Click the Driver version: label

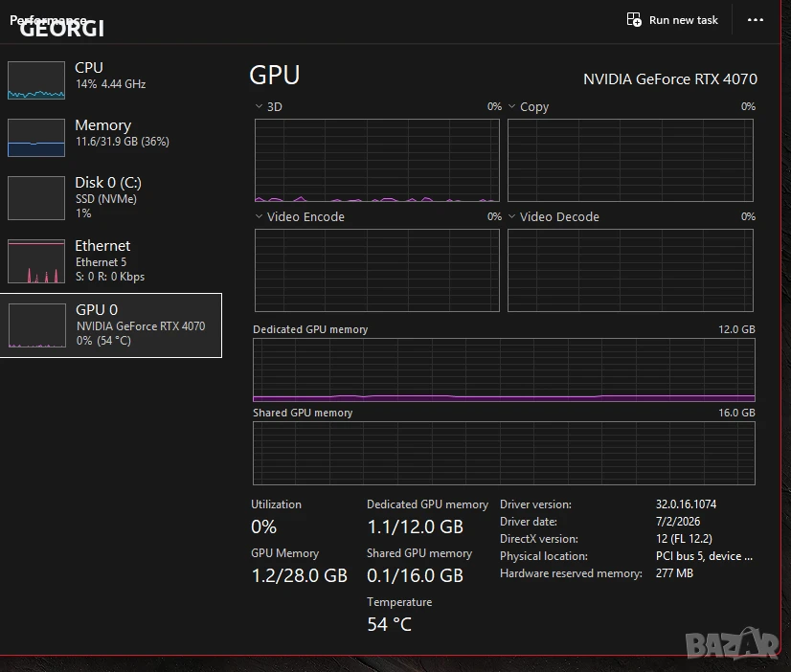coord(535,504)
